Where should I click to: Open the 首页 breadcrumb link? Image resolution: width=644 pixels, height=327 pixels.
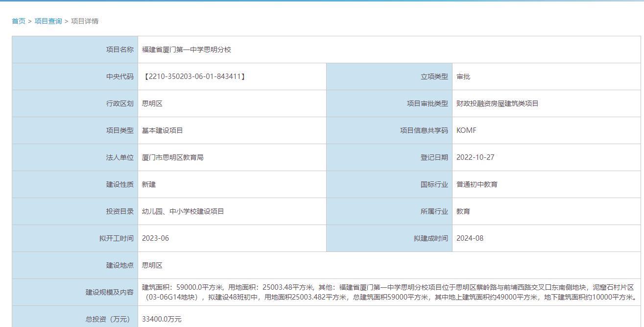pos(19,21)
